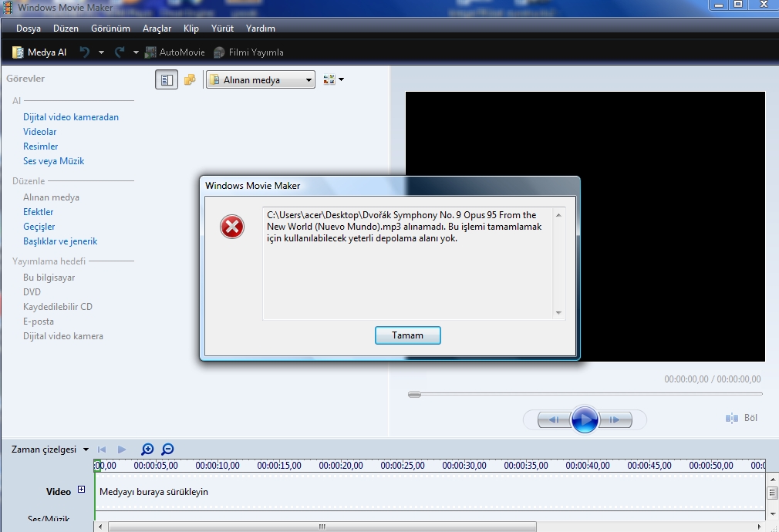Open the Klip menu
This screenshot has width=779, height=532.
(191, 29)
